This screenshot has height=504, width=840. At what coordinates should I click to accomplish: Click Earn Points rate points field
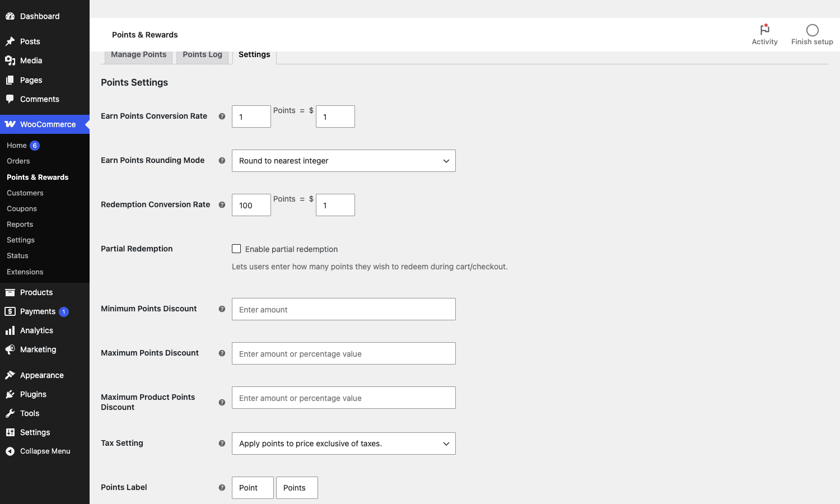click(x=251, y=116)
